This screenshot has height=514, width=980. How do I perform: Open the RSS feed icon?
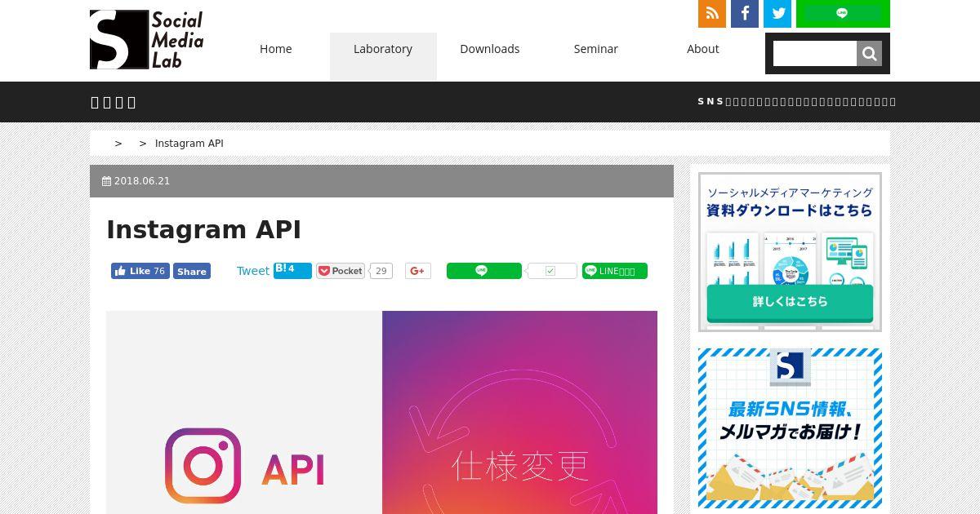pyautogui.click(x=712, y=13)
